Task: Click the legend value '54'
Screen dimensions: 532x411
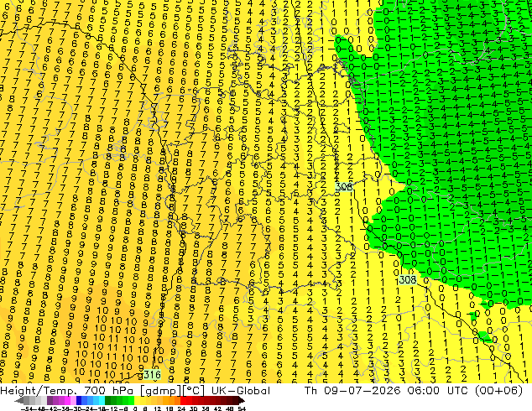Action: click(x=242, y=409)
